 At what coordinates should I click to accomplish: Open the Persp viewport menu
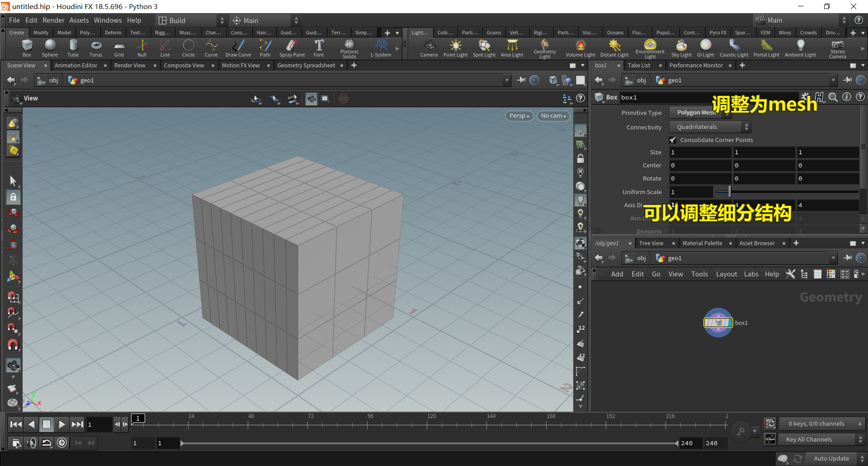coord(519,116)
